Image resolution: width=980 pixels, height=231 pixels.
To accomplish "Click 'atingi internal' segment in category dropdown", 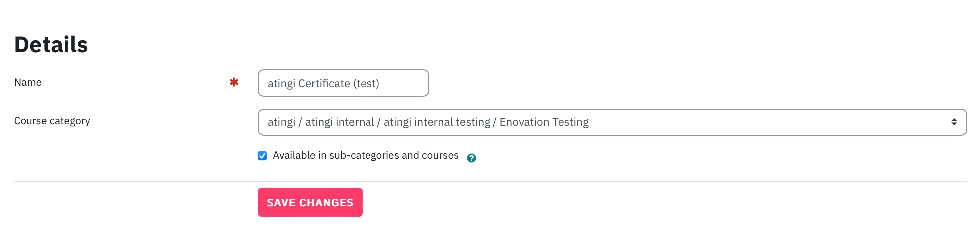I will point(339,122).
